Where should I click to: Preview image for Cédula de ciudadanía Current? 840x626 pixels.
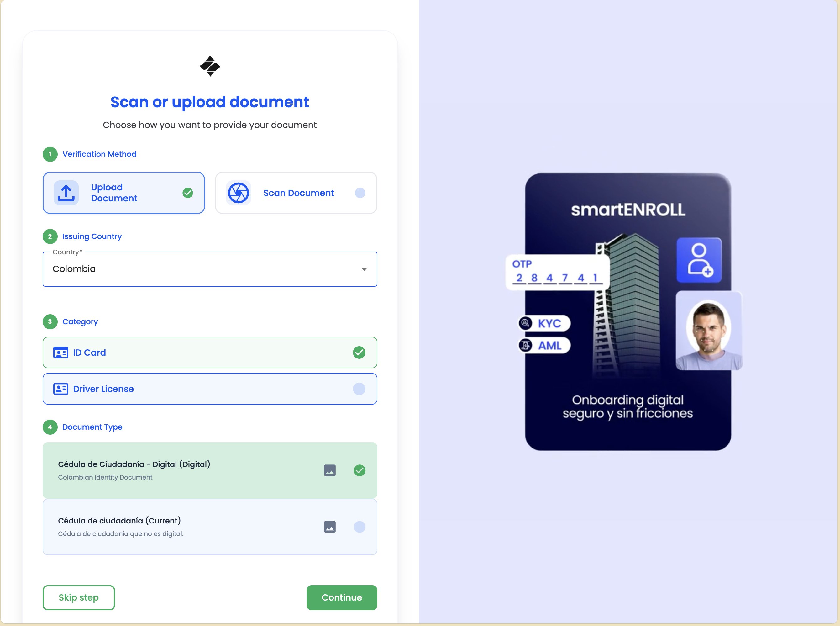pyautogui.click(x=329, y=527)
